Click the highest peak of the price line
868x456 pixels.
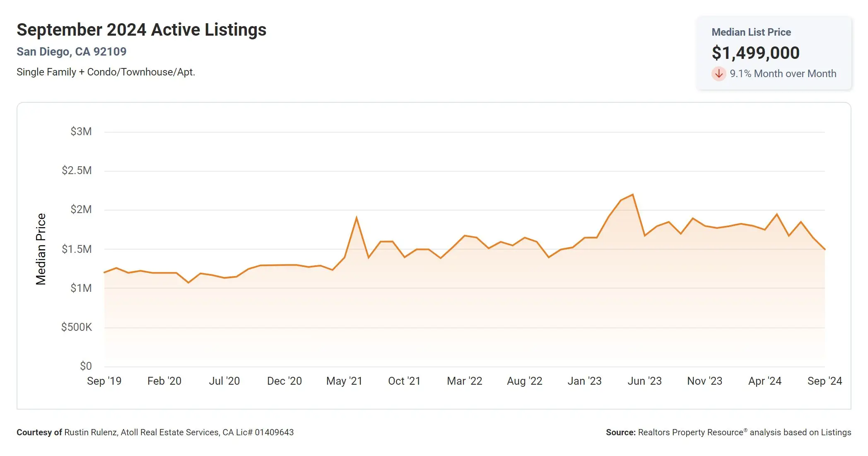click(632, 194)
